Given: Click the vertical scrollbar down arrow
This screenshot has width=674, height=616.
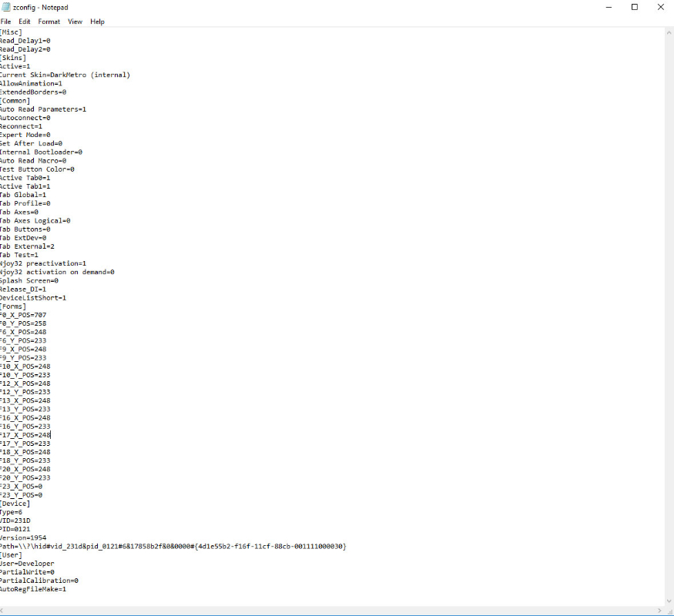Looking at the screenshot, I should click(668, 601).
